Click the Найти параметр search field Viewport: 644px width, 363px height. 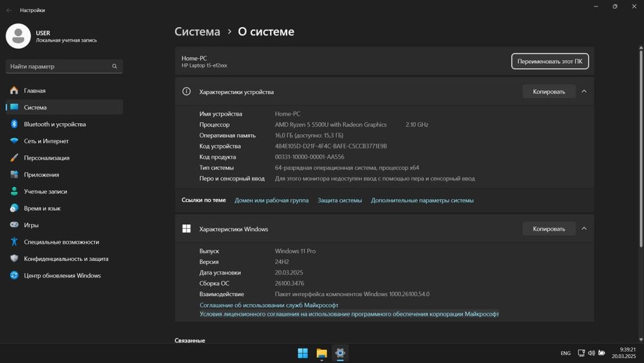point(64,66)
